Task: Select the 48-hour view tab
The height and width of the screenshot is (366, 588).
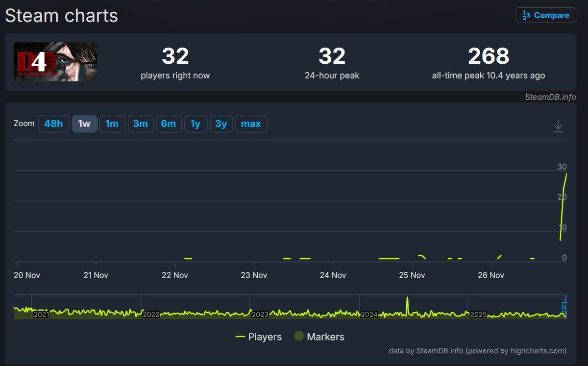Action: pyautogui.click(x=53, y=124)
